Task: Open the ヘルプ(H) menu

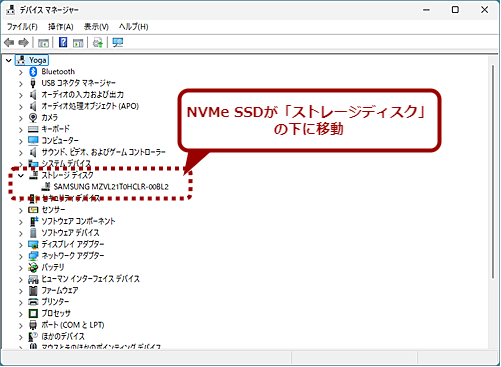Action: [134, 27]
